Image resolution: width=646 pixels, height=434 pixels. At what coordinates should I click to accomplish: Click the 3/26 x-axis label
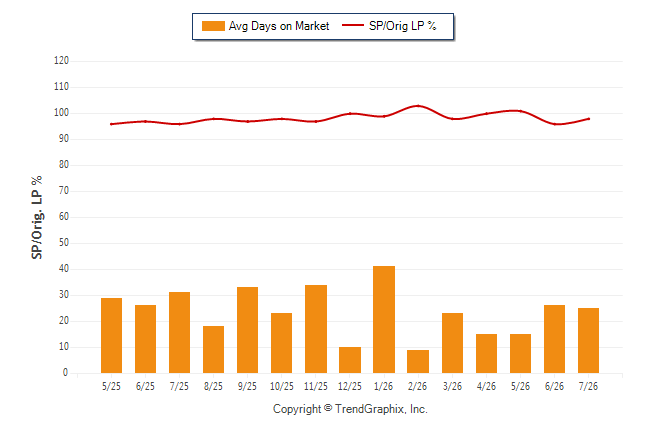[x=452, y=386]
